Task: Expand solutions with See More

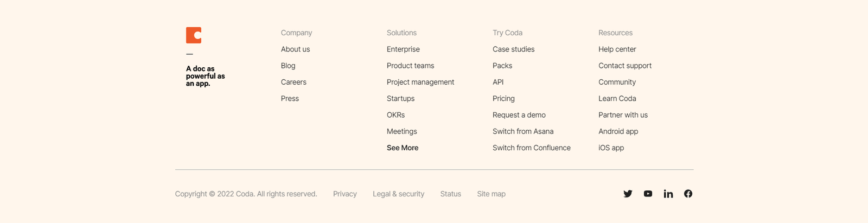Action: tap(403, 148)
